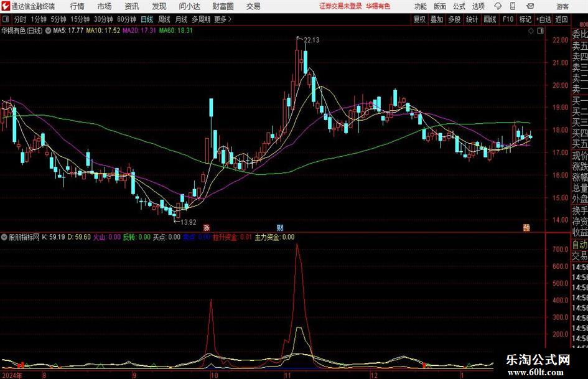This screenshot has width=588, height=379.
Task: Click the 22.13 high price label
Action: (x=311, y=40)
